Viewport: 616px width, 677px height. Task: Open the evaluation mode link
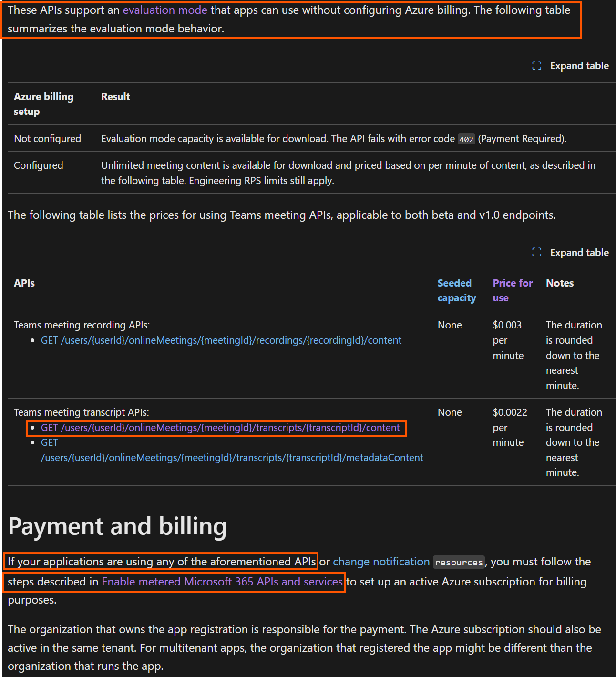[x=165, y=10]
